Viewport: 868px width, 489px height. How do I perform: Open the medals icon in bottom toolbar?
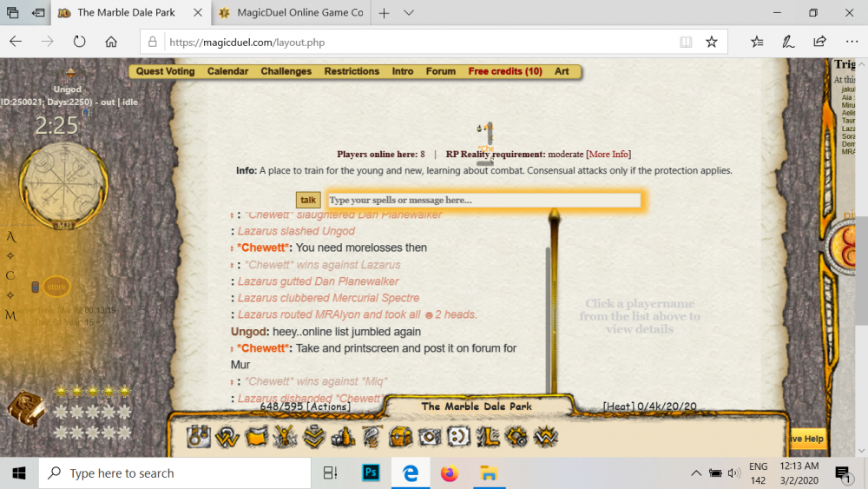(198, 437)
